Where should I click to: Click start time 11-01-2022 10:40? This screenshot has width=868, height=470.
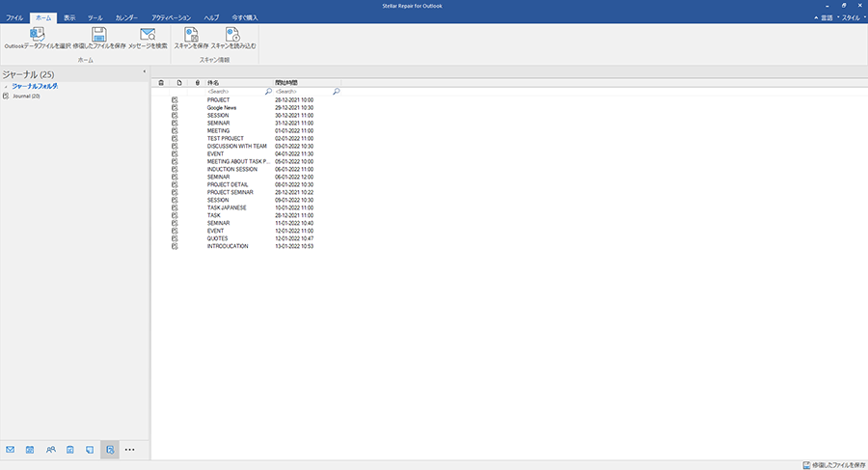pos(294,223)
